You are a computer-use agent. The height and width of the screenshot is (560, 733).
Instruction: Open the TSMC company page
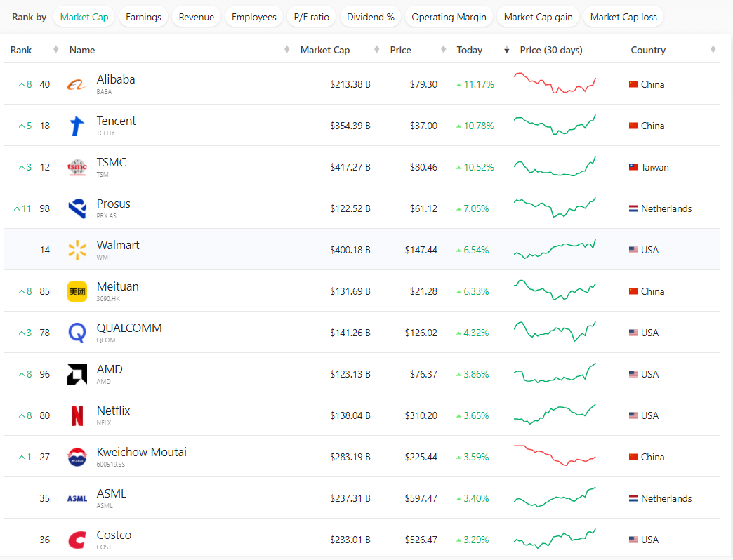(x=111, y=163)
